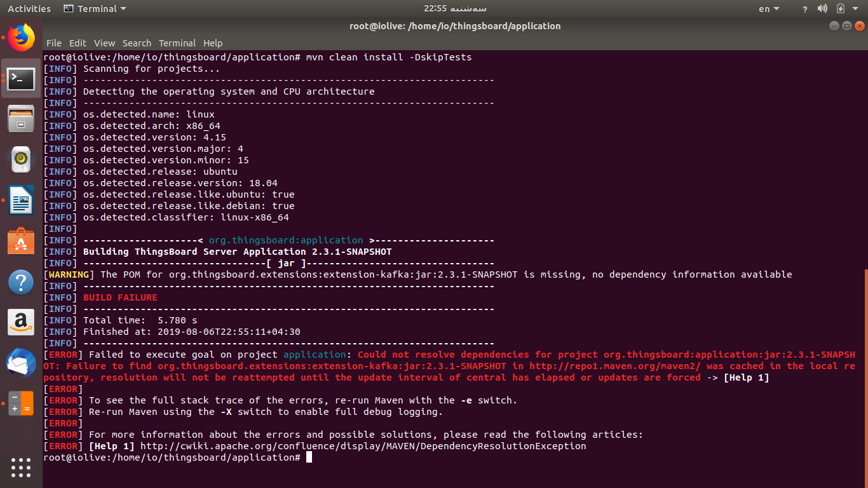Open the Terminal menu in menu bar
This screenshot has width=868, height=488.
point(177,43)
